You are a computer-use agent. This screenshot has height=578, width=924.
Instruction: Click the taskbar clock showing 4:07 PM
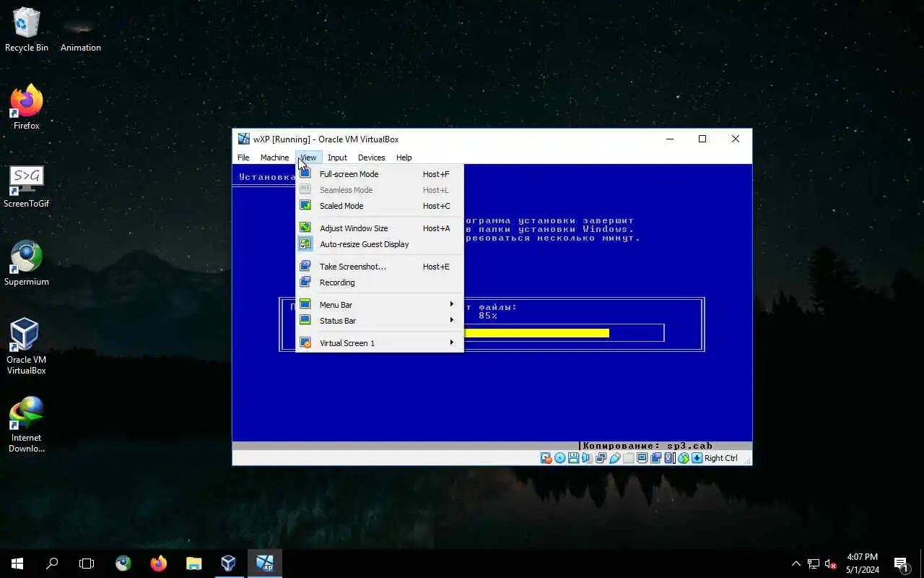pos(862,564)
